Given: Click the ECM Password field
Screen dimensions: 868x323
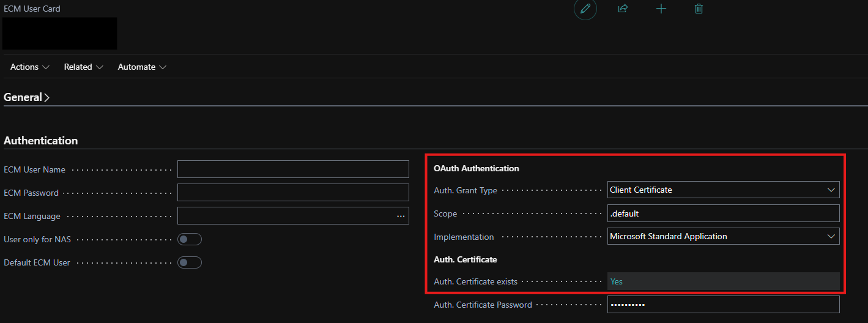Looking at the screenshot, I should [x=293, y=193].
